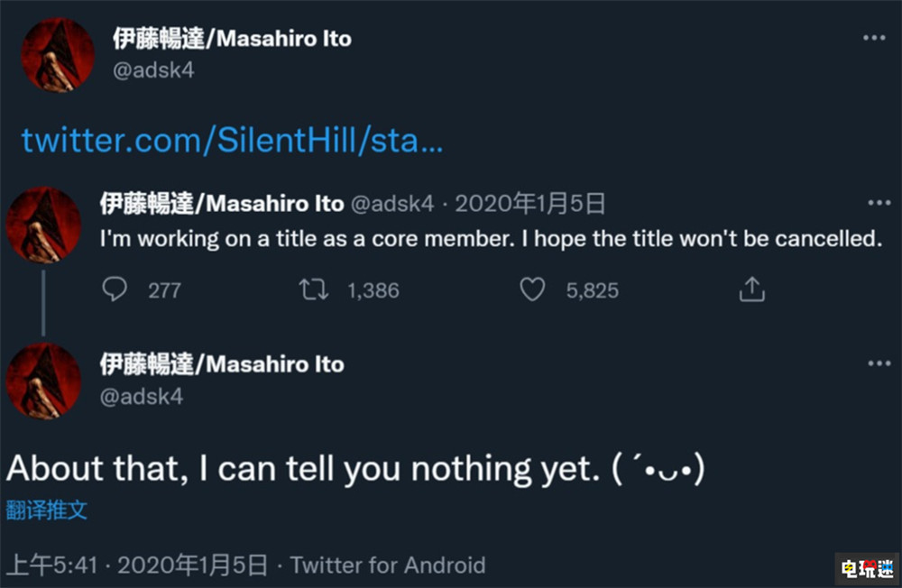The width and height of the screenshot is (902, 588).
Task: Click the top Pyramid Head profile avatar
Action: (x=58, y=55)
